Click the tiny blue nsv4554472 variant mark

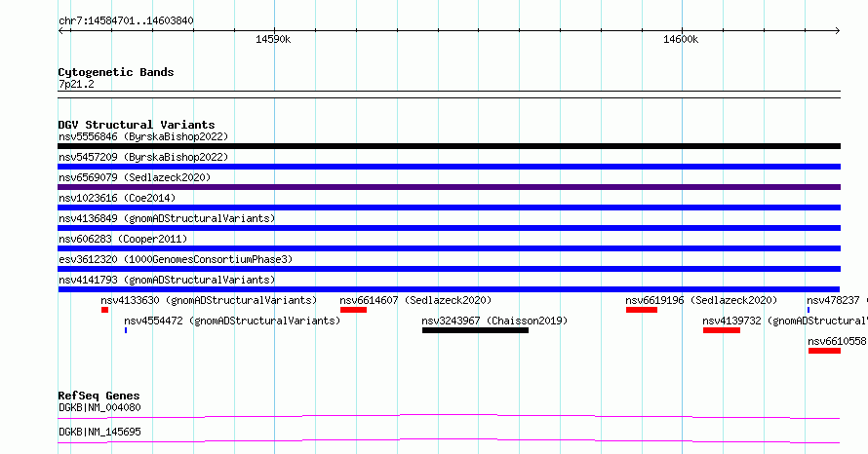point(126,330)
